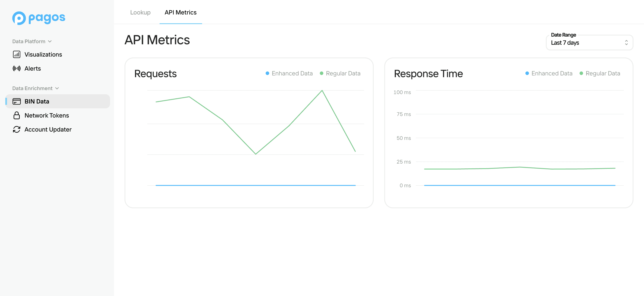Open Alerts via its signal icon
Screen dimensions: 644x296
tap(16, 68)
